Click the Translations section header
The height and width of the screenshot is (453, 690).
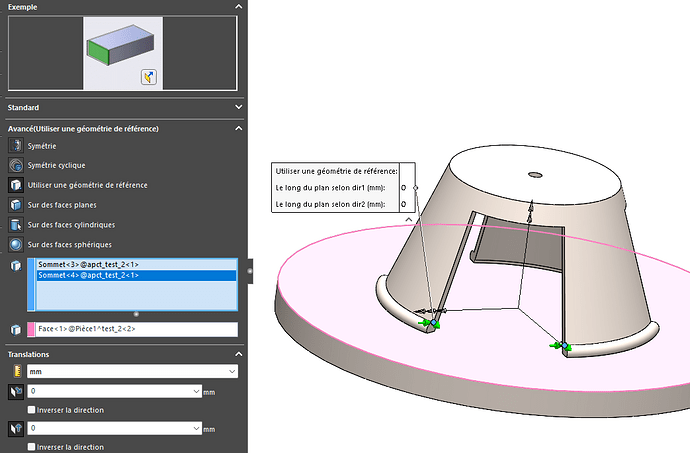coord(125,354)
